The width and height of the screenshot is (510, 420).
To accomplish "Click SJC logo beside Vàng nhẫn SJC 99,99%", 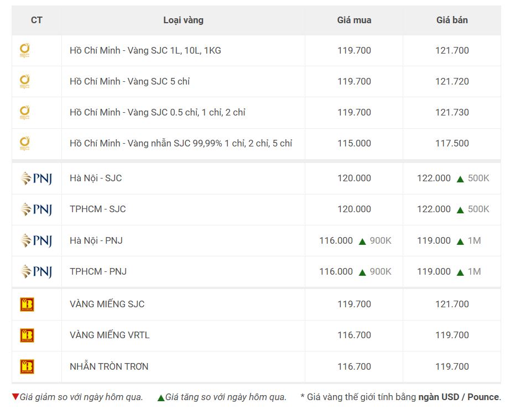I will coord(25,143).
